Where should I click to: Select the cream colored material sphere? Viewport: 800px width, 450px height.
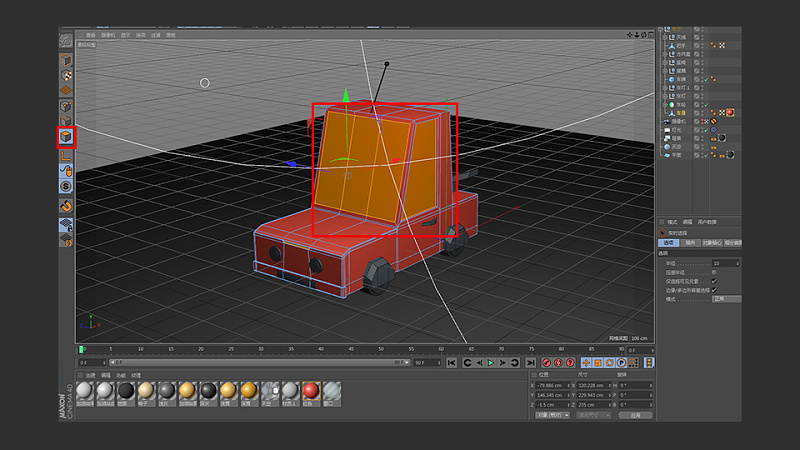tap(146, 391)
